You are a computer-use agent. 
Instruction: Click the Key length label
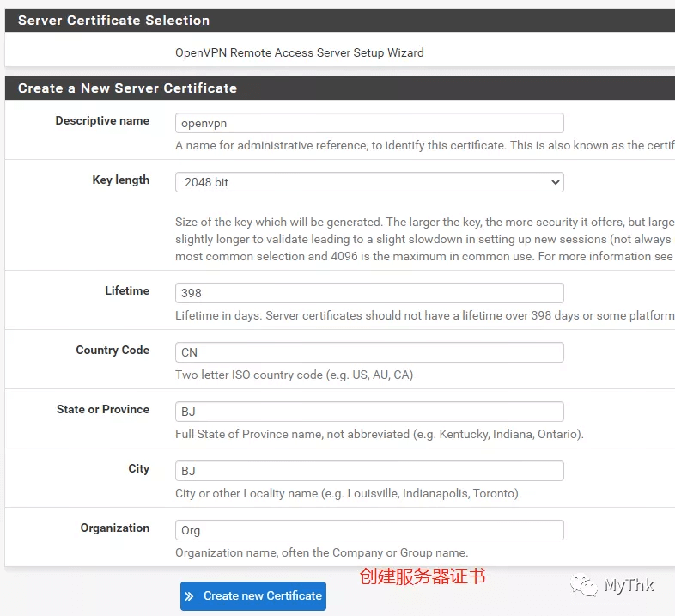coord(121,180)
